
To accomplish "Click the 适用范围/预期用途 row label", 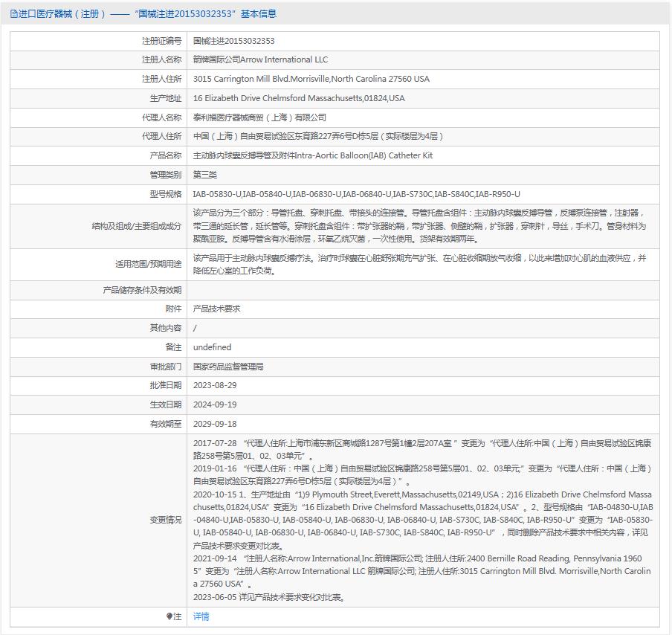I will click(x=148, y=264).
